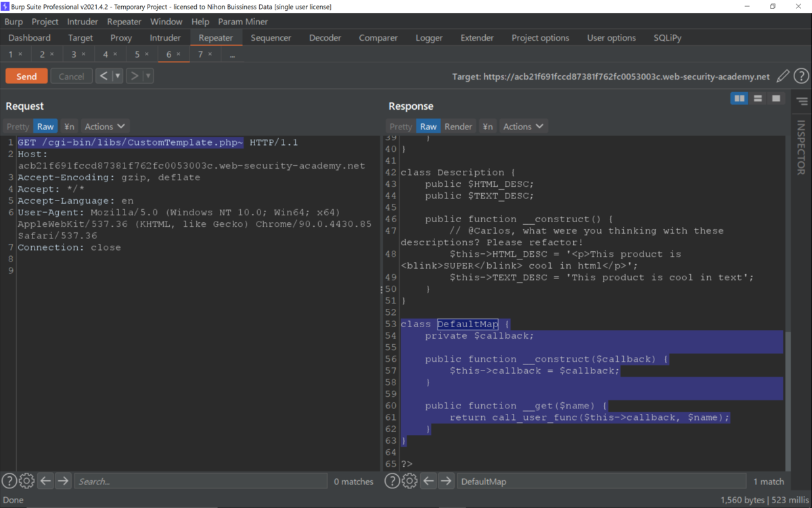Click the request search input field
Screen dimensions: 812x508
(x=200, y=481)
